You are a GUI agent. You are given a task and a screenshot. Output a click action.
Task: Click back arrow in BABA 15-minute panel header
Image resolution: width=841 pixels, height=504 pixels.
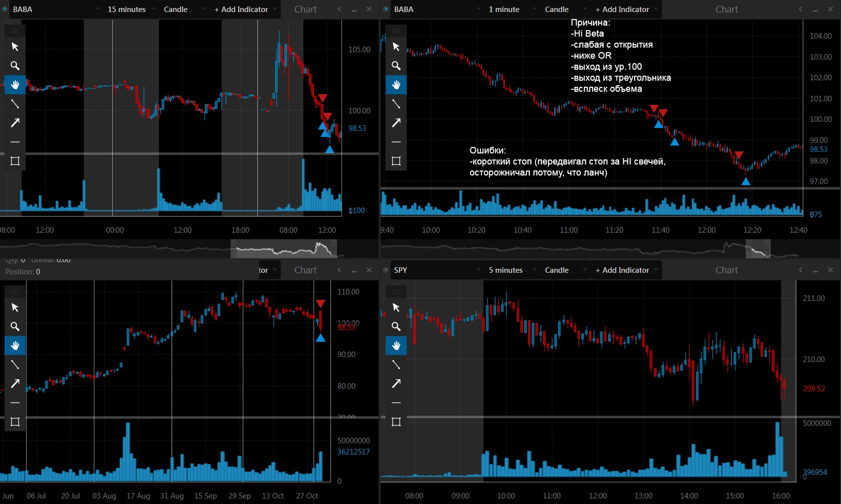[x=340, y=9]
